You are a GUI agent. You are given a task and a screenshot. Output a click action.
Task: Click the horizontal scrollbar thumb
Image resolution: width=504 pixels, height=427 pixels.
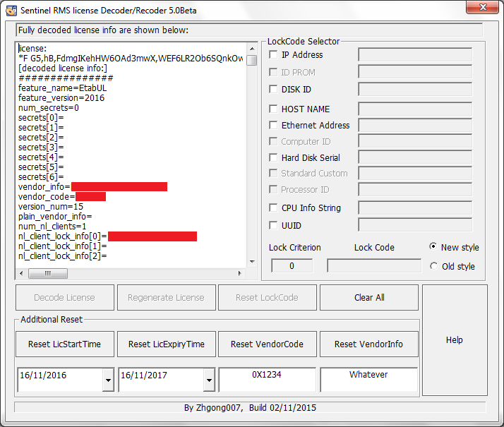coord(48,273)
